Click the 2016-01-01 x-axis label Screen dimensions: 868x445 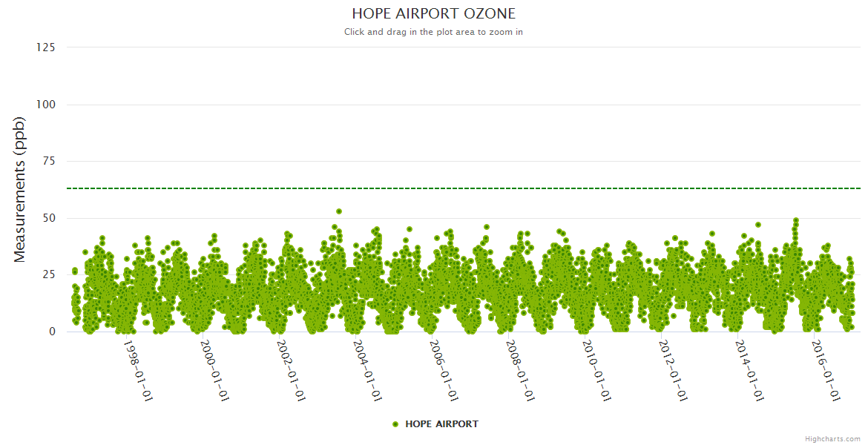coord(826,371)
